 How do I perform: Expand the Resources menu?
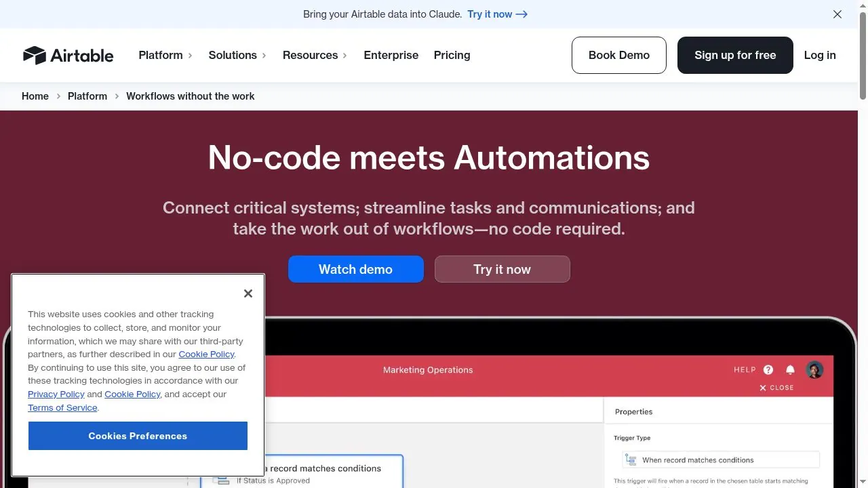click(x=315, y=55)
